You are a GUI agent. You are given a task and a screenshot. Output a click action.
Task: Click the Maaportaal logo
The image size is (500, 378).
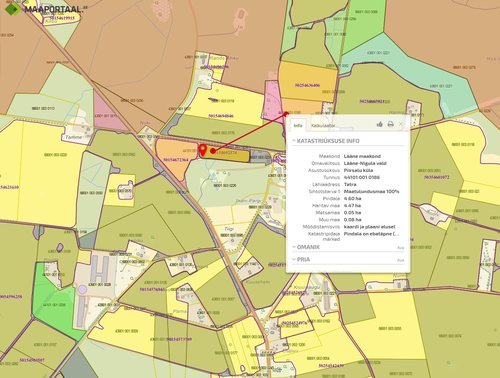click(x=43, y=9)
